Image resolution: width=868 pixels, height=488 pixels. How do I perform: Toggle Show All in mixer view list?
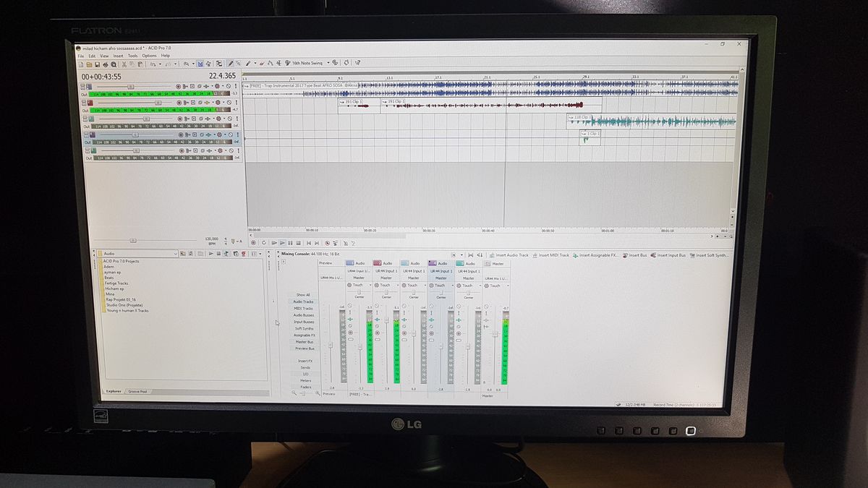pyautogui.click(x=303, y=295)
